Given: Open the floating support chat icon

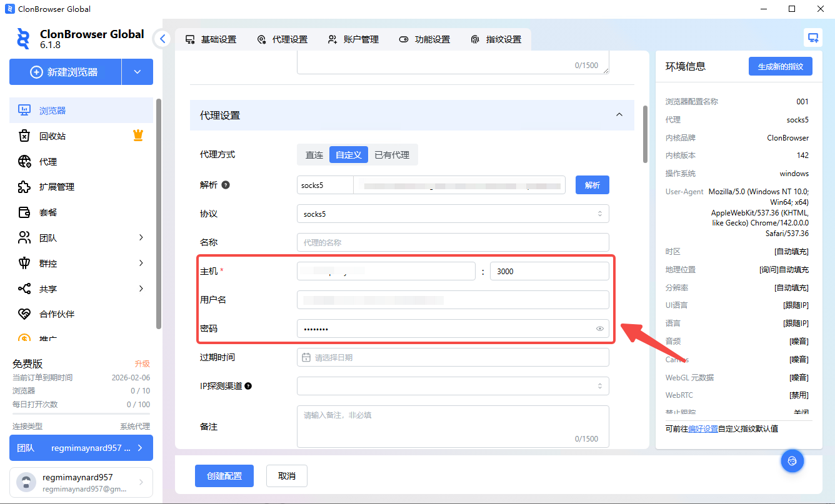Looking at the screenshot, I should pos(792,461).
